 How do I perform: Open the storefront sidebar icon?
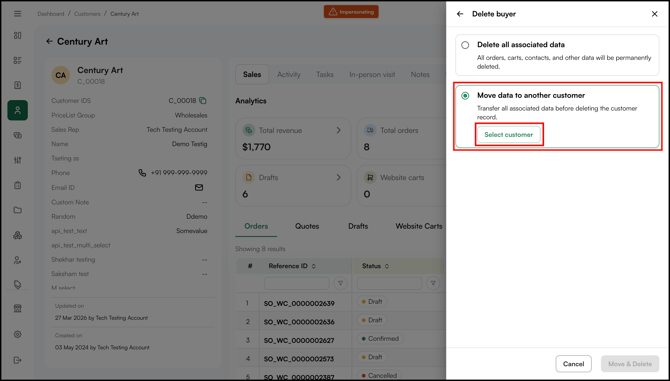pos(18,309)
